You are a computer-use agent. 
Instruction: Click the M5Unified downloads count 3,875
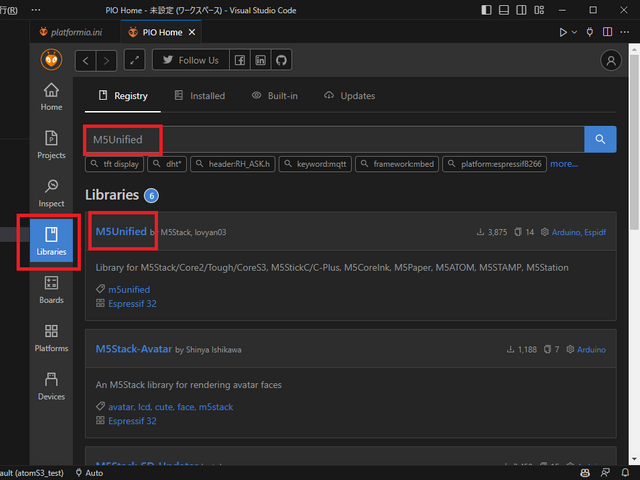[x=492, y=232]
